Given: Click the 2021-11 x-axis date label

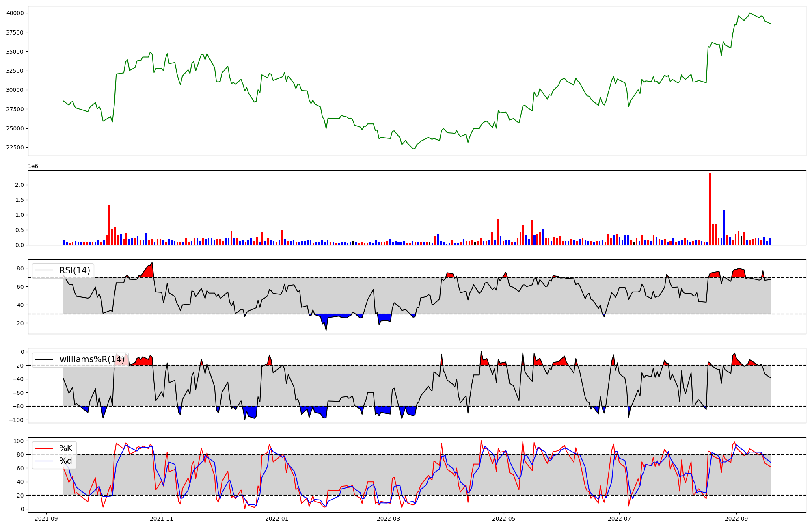Looking at the screenshot, I should coord(162,519).
